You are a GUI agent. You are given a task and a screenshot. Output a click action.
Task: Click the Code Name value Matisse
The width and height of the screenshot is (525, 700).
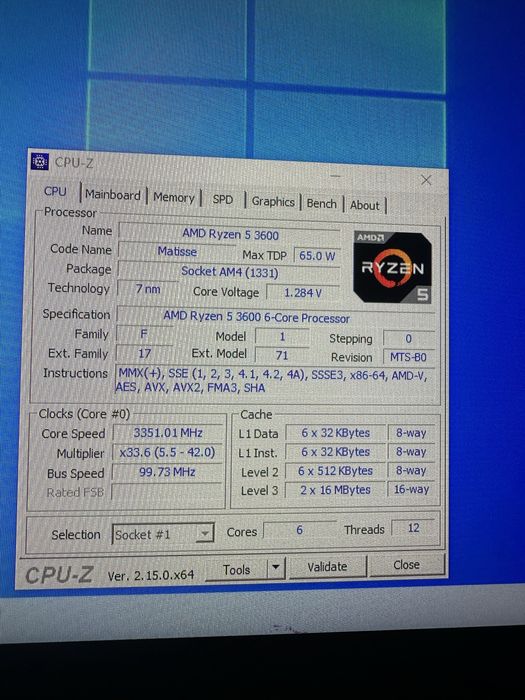coord(177,252)
